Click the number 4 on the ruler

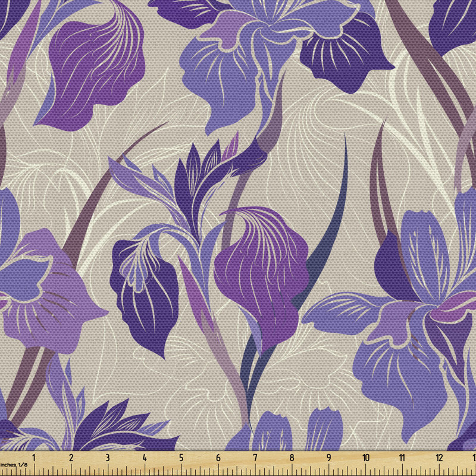(x=145, y=458)
